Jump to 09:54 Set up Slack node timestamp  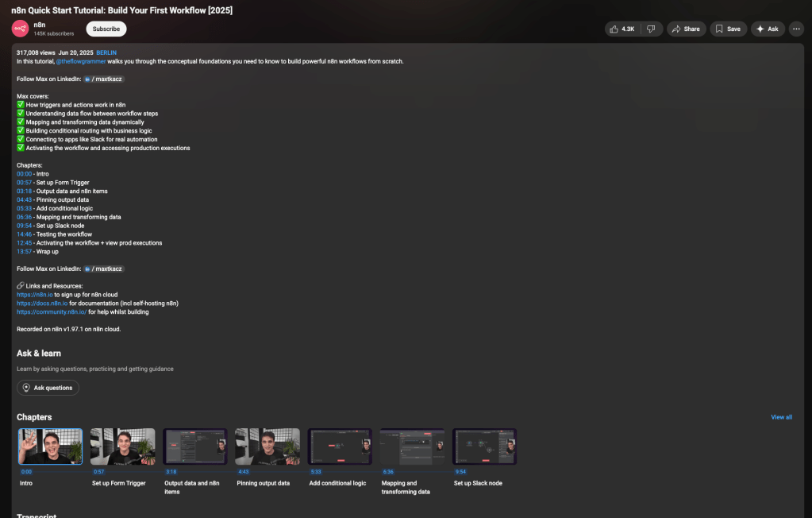(x=24, y=226)
